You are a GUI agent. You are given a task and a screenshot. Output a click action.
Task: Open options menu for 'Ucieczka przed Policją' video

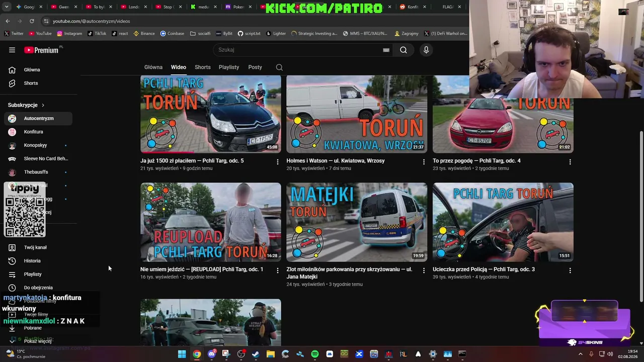(570, 270)
